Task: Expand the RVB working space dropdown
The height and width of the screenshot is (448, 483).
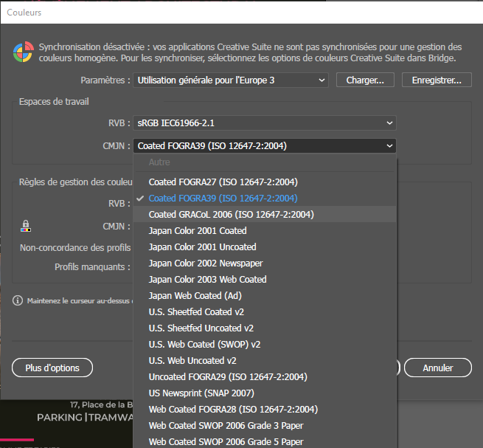Action: (265, 123)
